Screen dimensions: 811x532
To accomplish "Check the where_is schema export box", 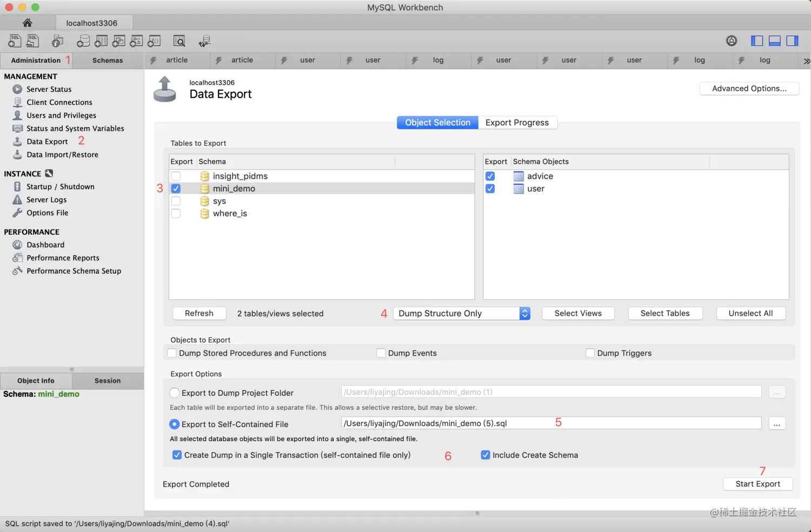I will [176, 214].
